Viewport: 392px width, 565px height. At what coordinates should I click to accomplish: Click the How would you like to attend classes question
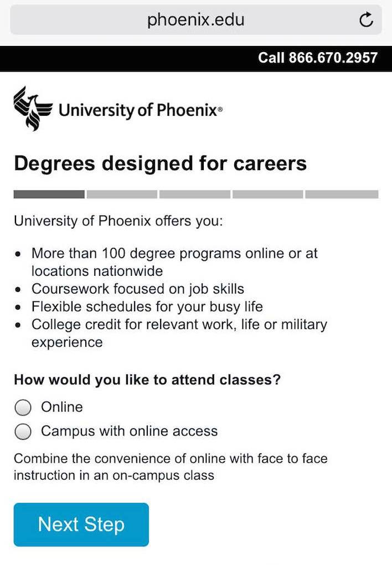(147, 380)
